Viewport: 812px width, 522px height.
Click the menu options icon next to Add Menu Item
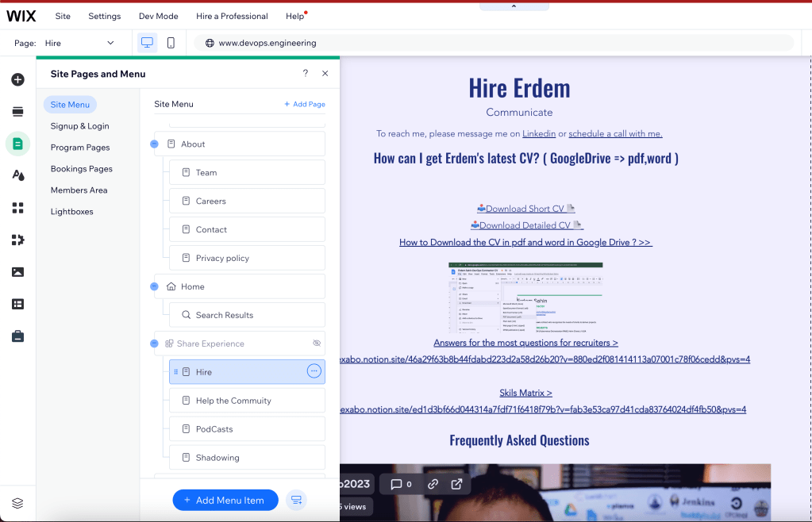tap(296, 501)
